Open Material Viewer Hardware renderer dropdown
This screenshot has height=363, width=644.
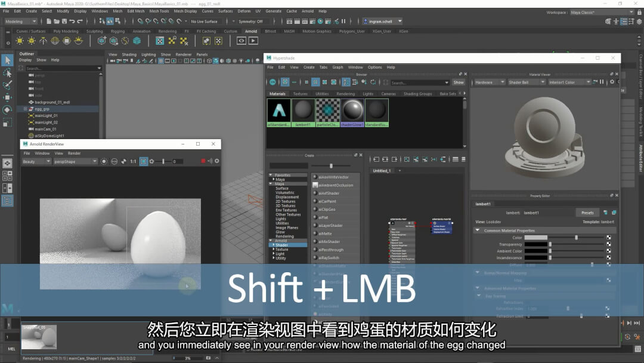click(489, 82)
